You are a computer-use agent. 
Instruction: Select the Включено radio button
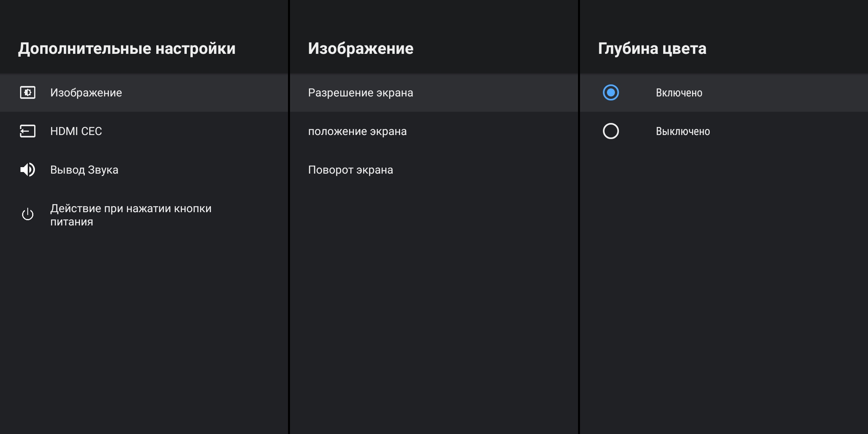tap(611, 92)
